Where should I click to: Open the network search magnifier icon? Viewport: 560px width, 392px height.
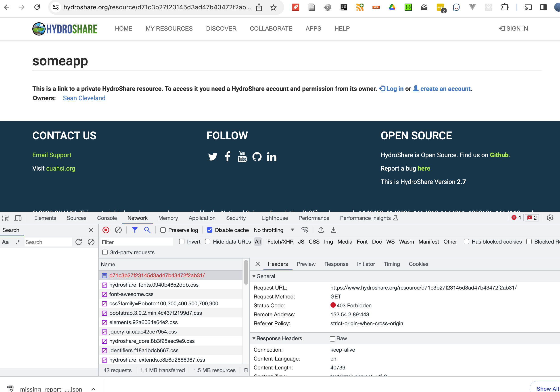coord(147,230)
